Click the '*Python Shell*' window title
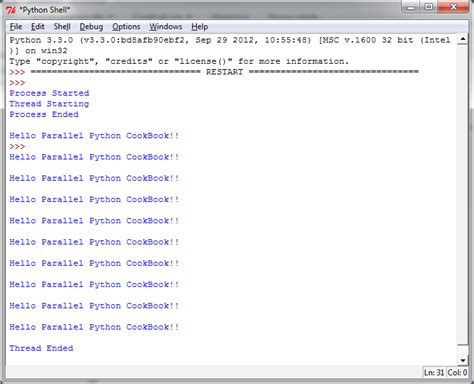This screenshot has height=384, width=474. pos(45,10)
